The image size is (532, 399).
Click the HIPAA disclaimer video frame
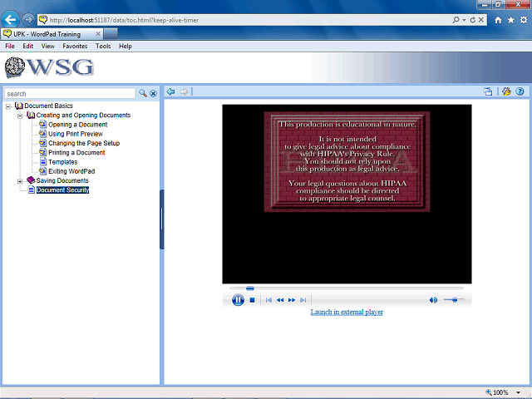(347, 194)
